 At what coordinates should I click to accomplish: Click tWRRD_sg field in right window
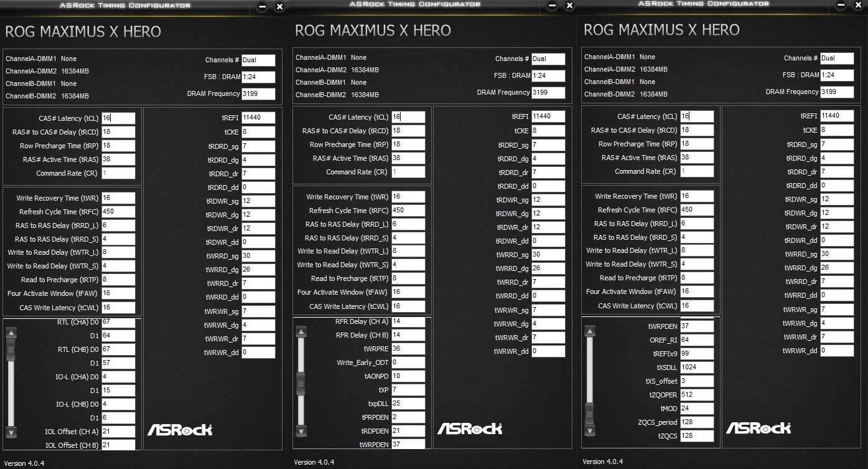837,253
